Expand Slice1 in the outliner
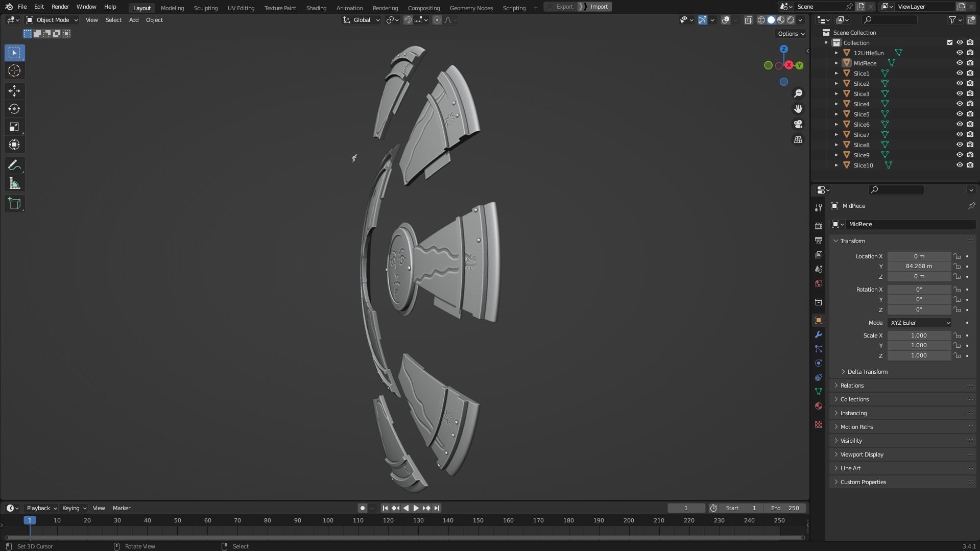The width and height of the screenshot is (980, 551). (x=836, y=73)
